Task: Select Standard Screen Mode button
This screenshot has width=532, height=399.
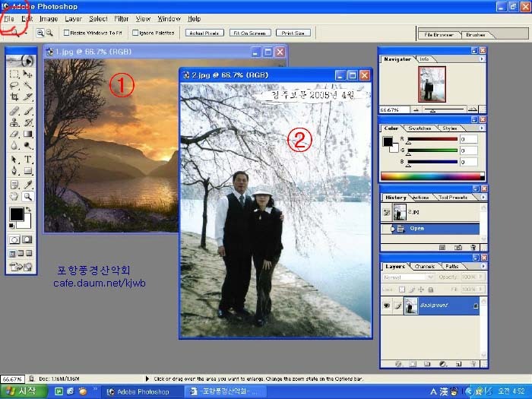Action: (x=12, y=253)
